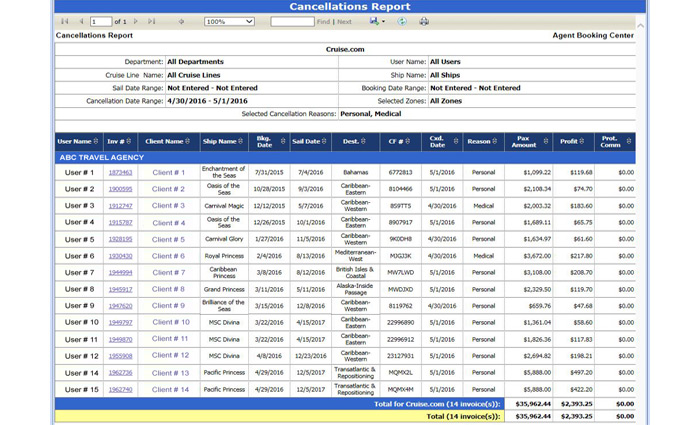Click CF number 6772813
This screenshot has width=700, height=425.
click(400, 172)
